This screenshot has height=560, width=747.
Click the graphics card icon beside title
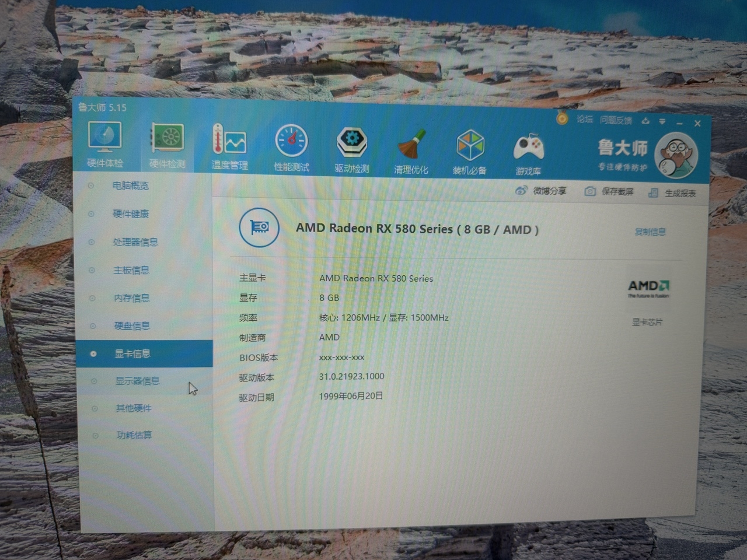pyautogui.click(x=259, y=228)
